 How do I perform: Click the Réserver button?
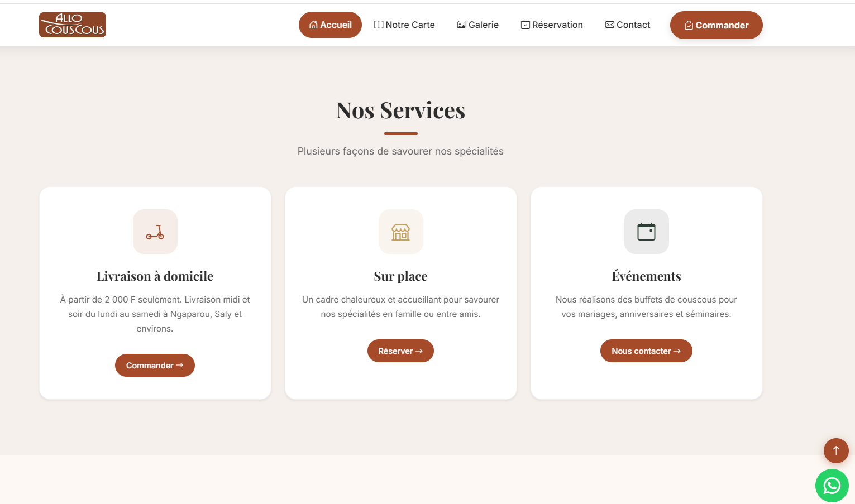400,351
